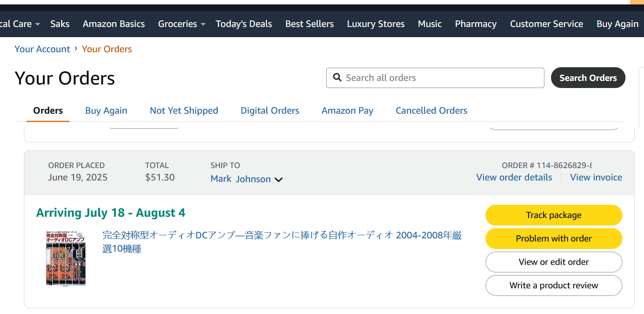Screen dimensions: 644x314
Task: Open the Not Yet Shipped tab
Action: (184, 111)
